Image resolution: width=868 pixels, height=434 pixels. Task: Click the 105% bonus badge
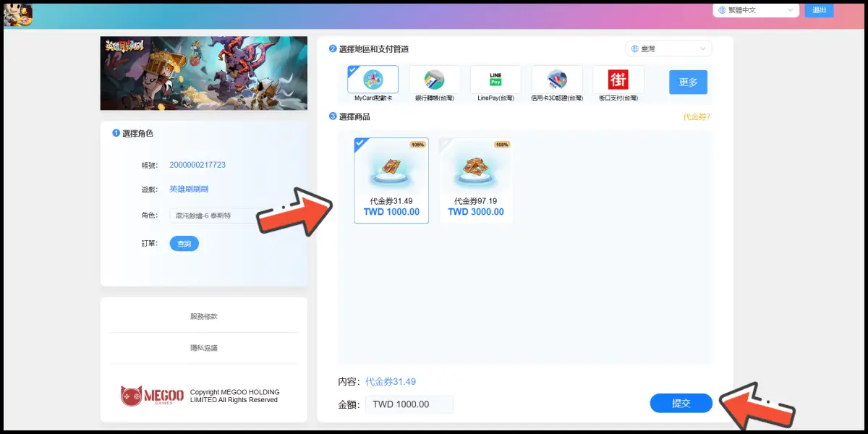[x=417, y=145]
